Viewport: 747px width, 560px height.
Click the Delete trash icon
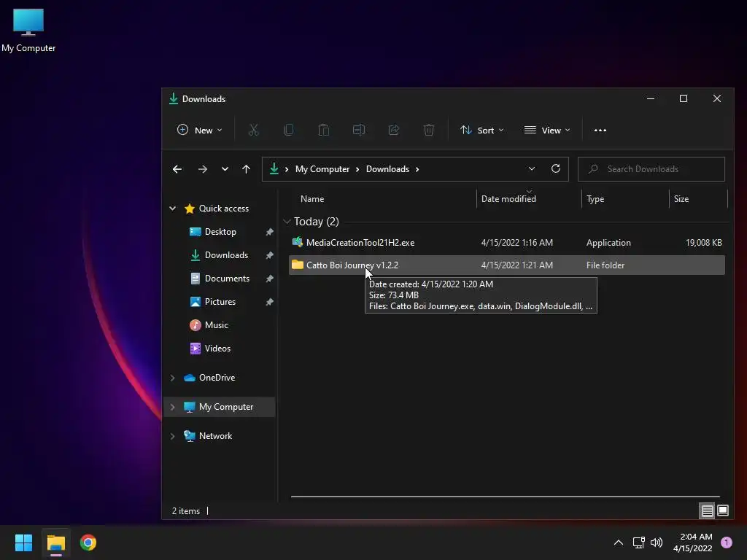(429, 130)
